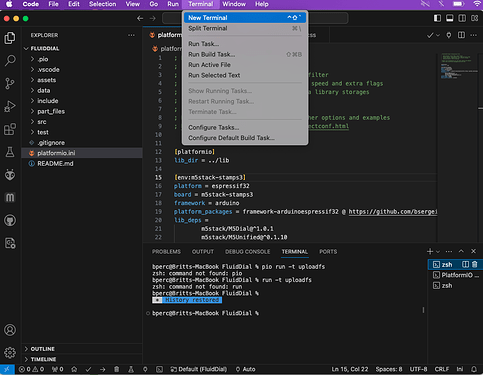The image size is (483, 375).
Task: Open the Selection menu in menu bar
Action: [102, 4]
